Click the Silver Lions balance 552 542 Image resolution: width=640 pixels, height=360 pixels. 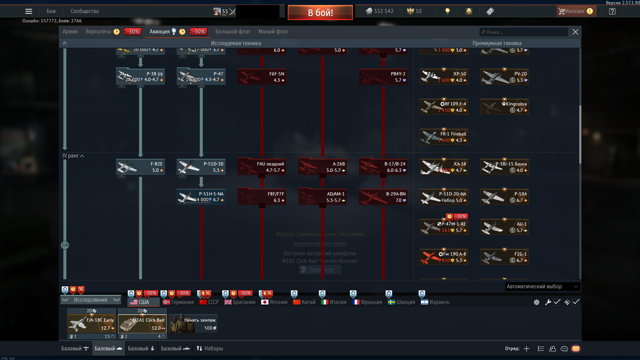click(379, 11)
